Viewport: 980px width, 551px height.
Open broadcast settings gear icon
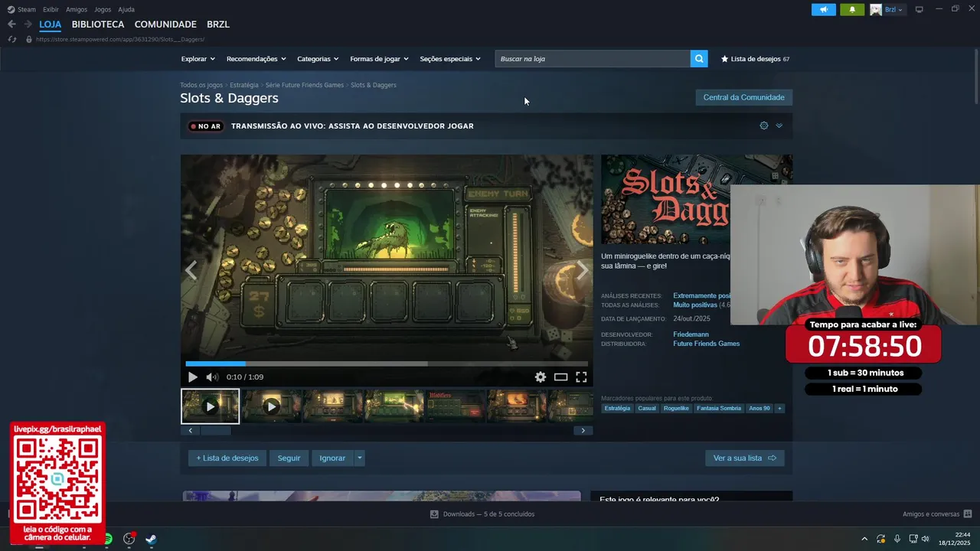pos(763,126)
